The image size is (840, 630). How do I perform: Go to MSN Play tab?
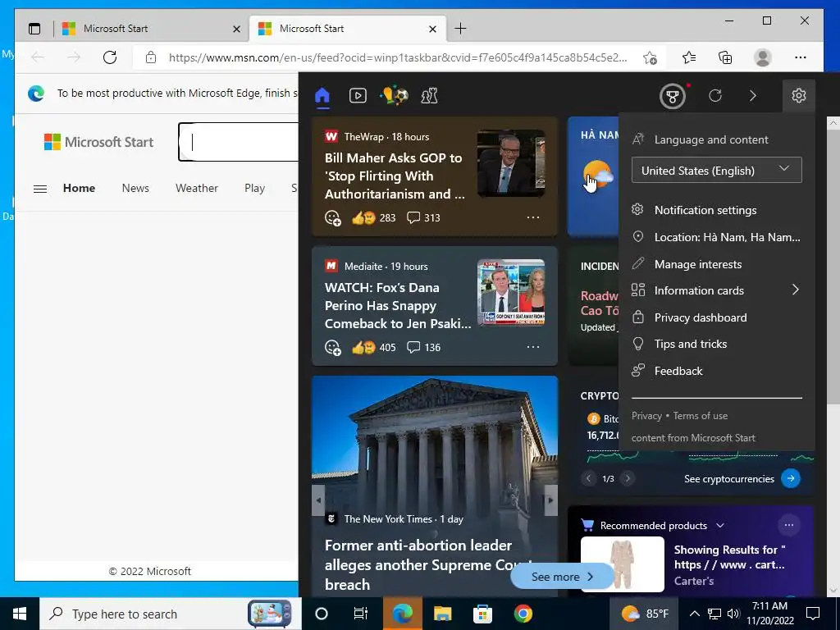click(x=254, y=188)
